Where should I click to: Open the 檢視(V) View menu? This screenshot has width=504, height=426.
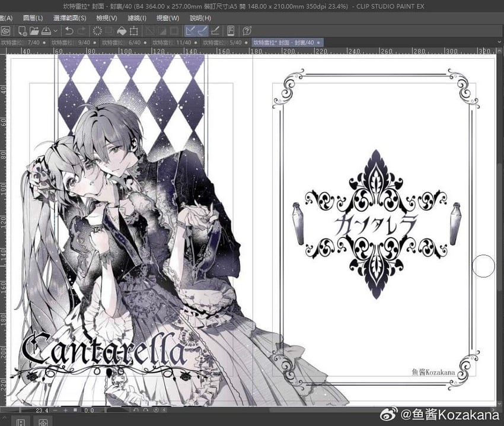107,18
